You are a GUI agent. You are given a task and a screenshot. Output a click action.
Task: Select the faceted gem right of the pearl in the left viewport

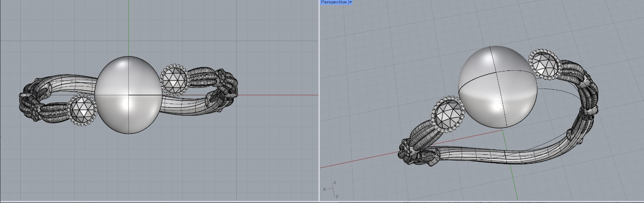[x=174, y=80]
